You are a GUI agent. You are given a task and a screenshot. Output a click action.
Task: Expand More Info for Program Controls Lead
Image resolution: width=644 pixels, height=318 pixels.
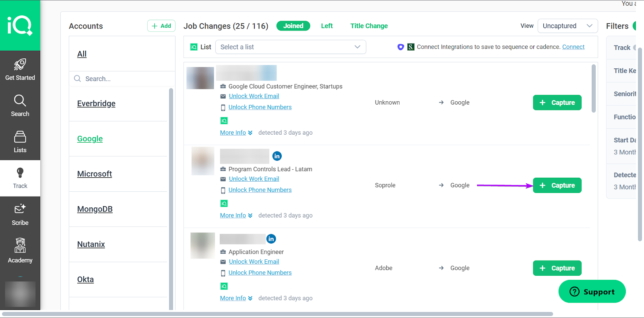[x=236, y=215]
